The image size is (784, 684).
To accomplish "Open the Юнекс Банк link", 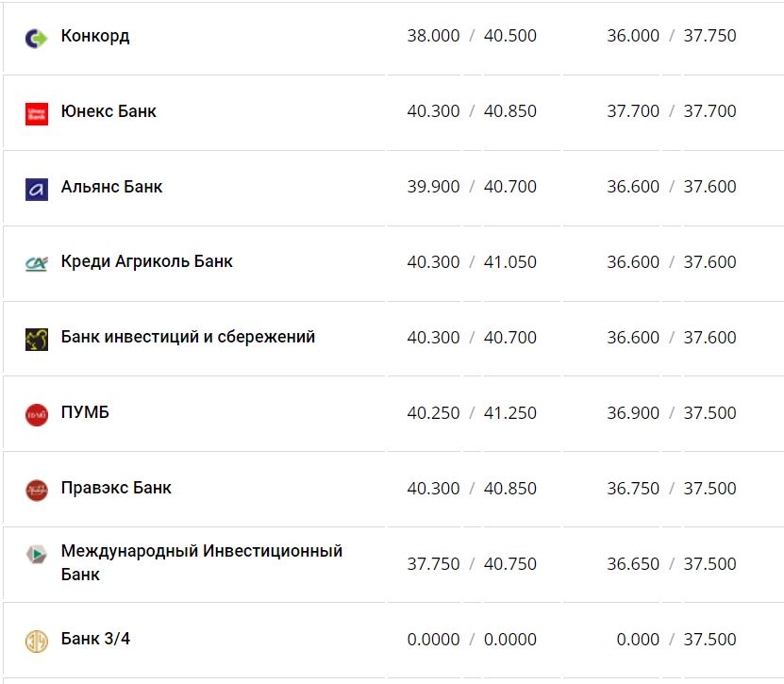I will (x=108, y=111).
